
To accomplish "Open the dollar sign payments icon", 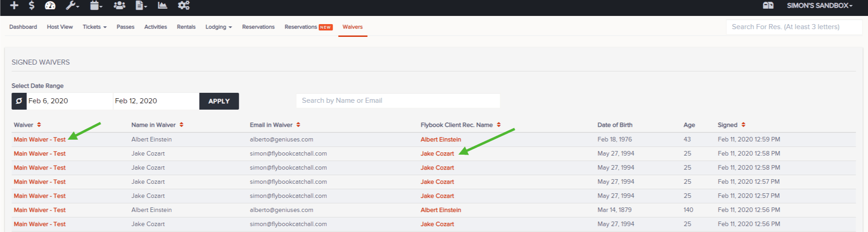I will pos(31,5).
